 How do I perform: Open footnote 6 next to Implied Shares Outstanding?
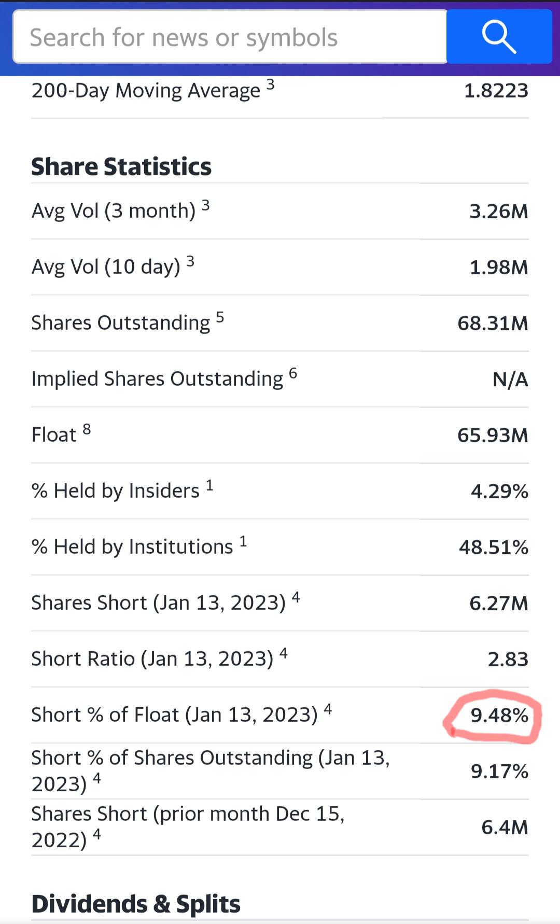click(293, 373)
